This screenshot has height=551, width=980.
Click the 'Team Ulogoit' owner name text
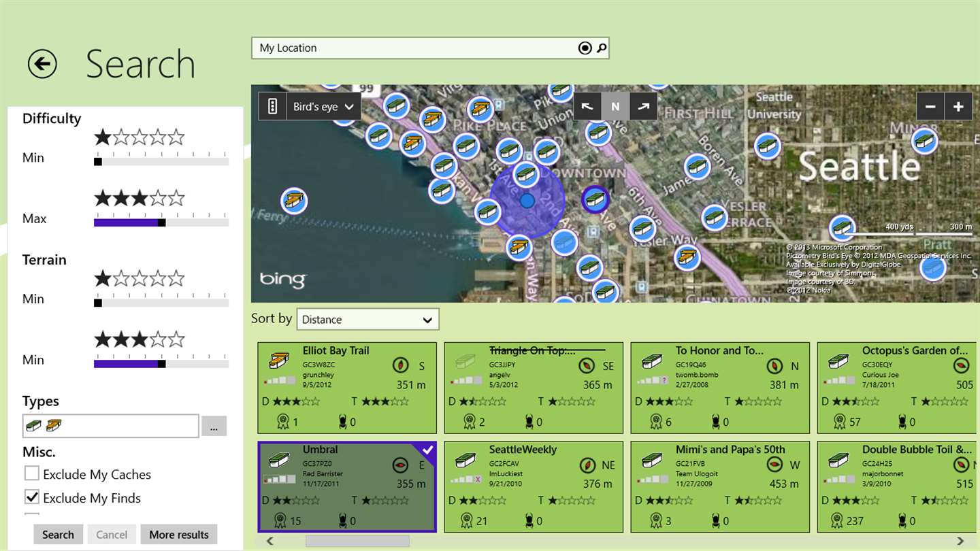click(x=697, y=473)
